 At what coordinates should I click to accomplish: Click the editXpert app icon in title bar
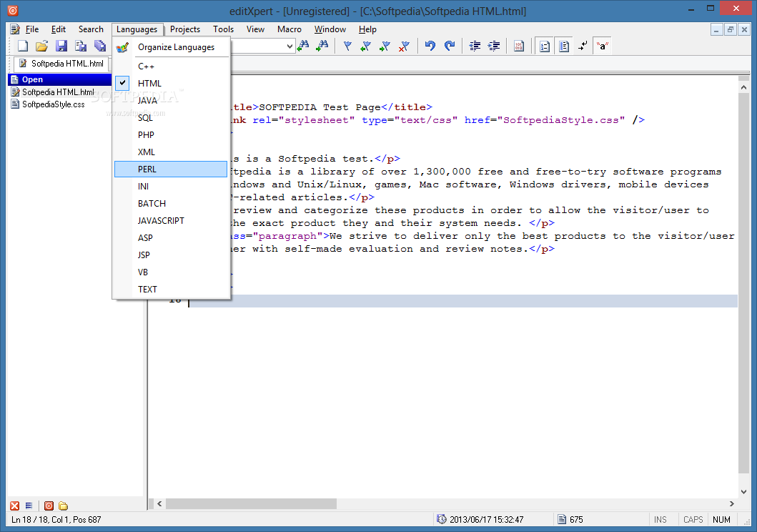point(13,10)
